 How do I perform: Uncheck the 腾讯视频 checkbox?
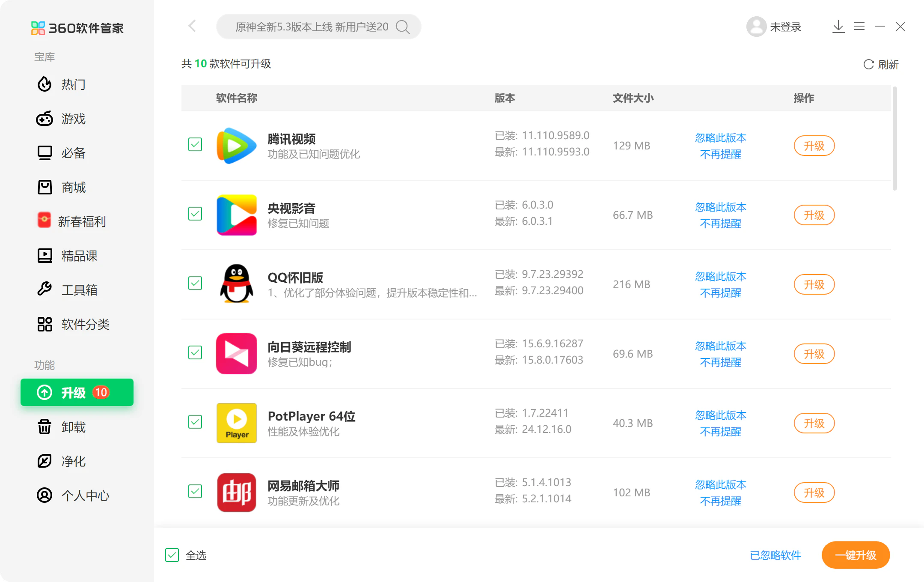click(195, 144)
